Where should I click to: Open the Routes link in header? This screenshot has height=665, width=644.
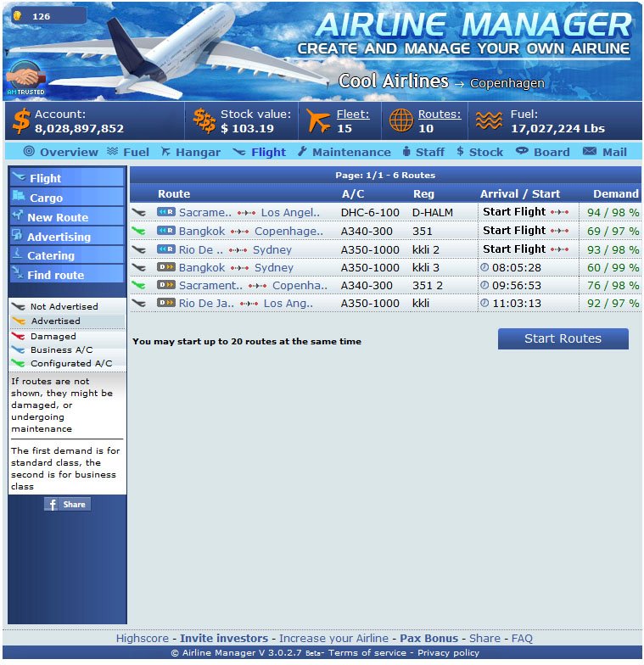440,114
